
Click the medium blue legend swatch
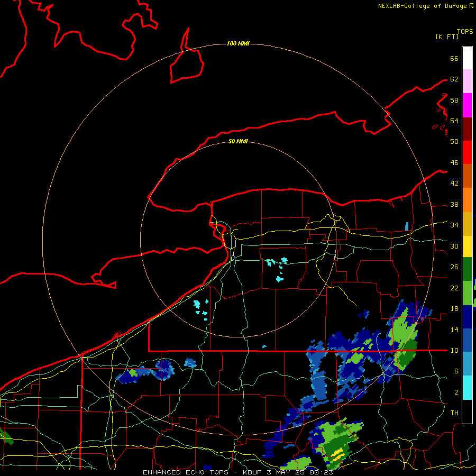(x=467, y=340)
